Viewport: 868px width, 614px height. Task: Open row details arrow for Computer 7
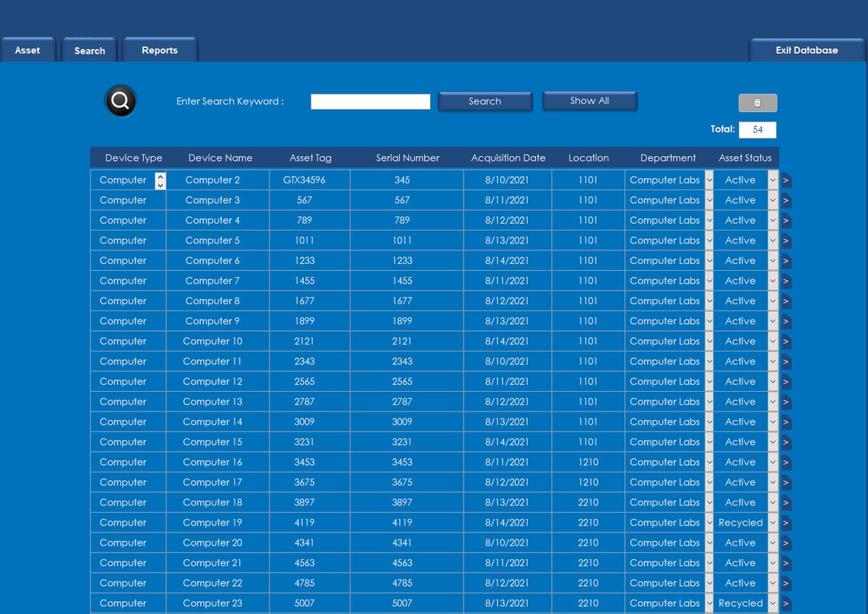coord(786,280)
